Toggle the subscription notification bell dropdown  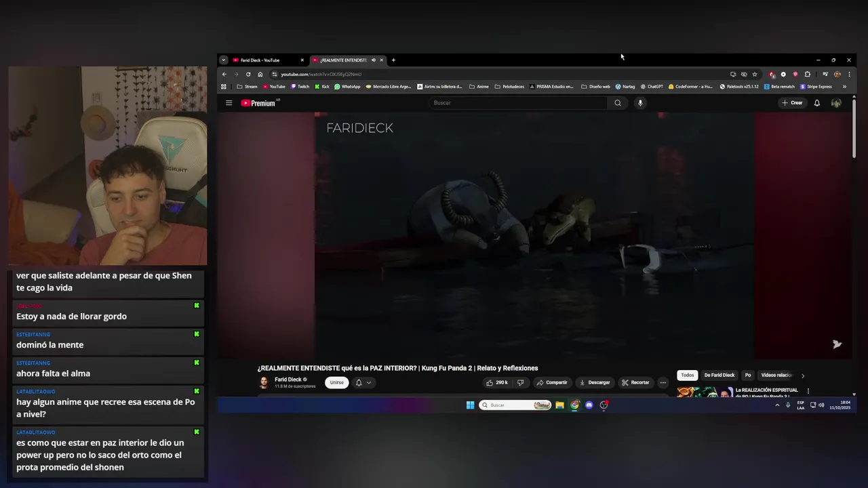[x=363, y=382]
